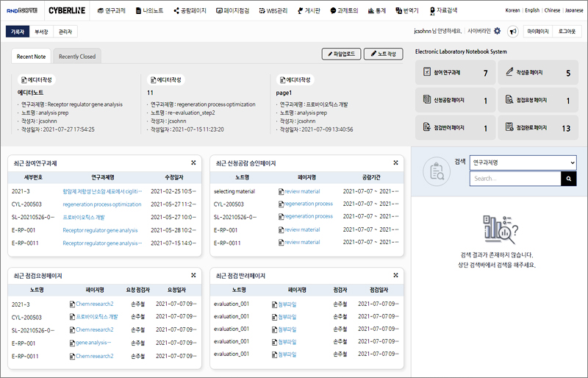Viewport: 588px width, 378px height.
Task: Expand the 연구과제명 search dropdown
Action: click(x=523, y=163)
